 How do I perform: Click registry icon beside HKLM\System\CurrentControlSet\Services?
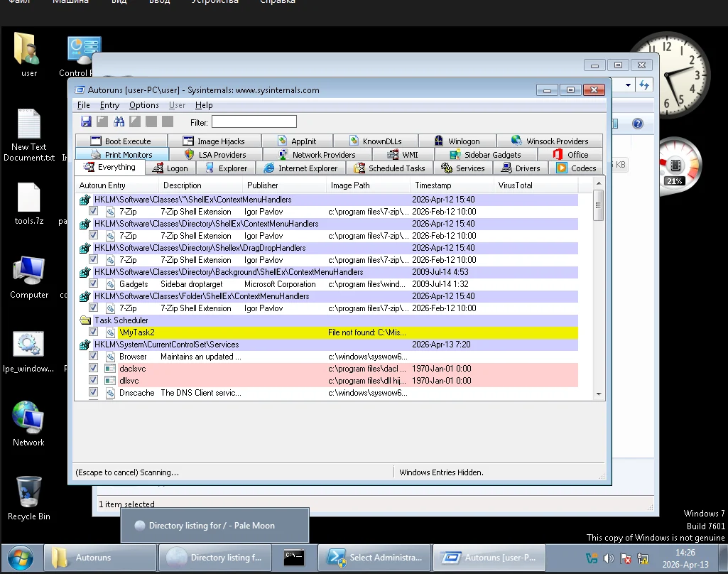click(85, 345)
